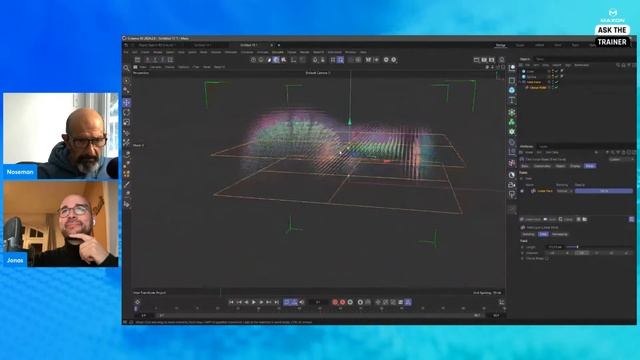Screen dimensions: 640x360
Task: Click the second red Autokey button
Action: tap(342, 302)
